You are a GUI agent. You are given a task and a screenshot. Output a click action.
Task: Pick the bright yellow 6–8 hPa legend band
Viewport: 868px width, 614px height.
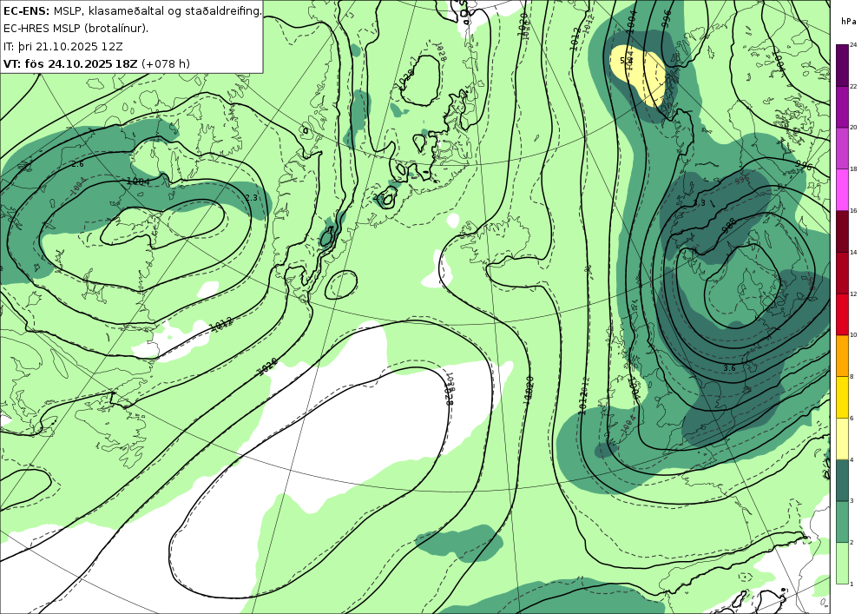click(x=843, y=397)
